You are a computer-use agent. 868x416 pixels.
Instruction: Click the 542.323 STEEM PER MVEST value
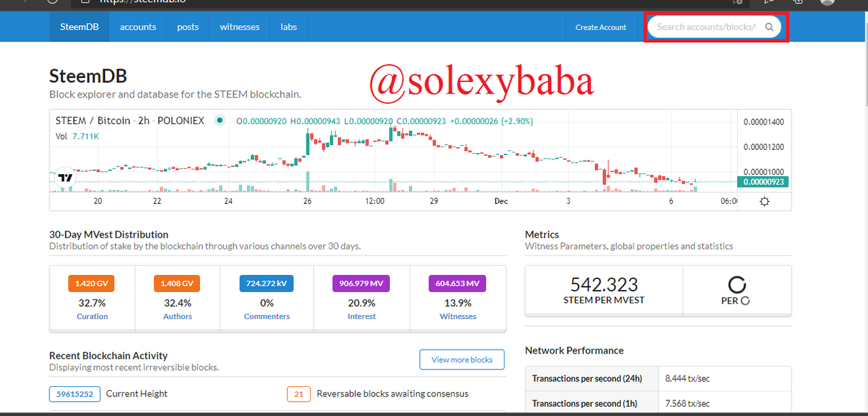(x=604, y=289)
